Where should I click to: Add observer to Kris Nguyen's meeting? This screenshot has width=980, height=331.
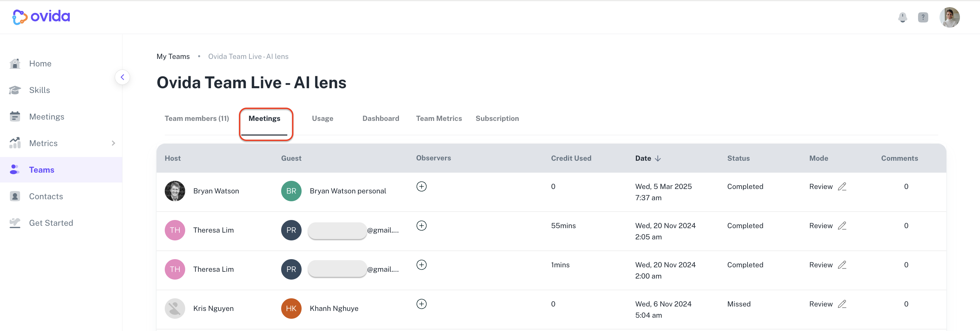pyautogui.click(x=421, y=304)
